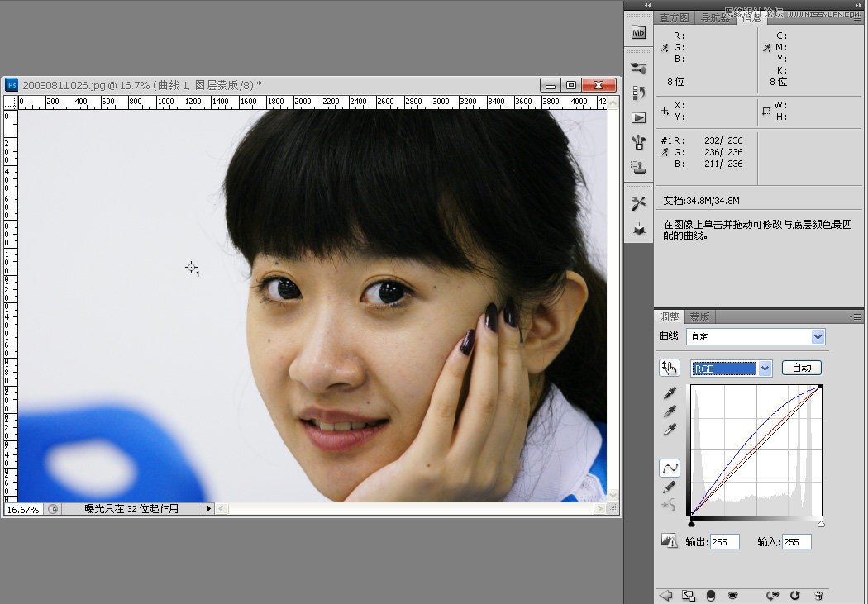Click the black shadow slider under the curve
The height and width of the screenshot is (604, 868).
693,522
